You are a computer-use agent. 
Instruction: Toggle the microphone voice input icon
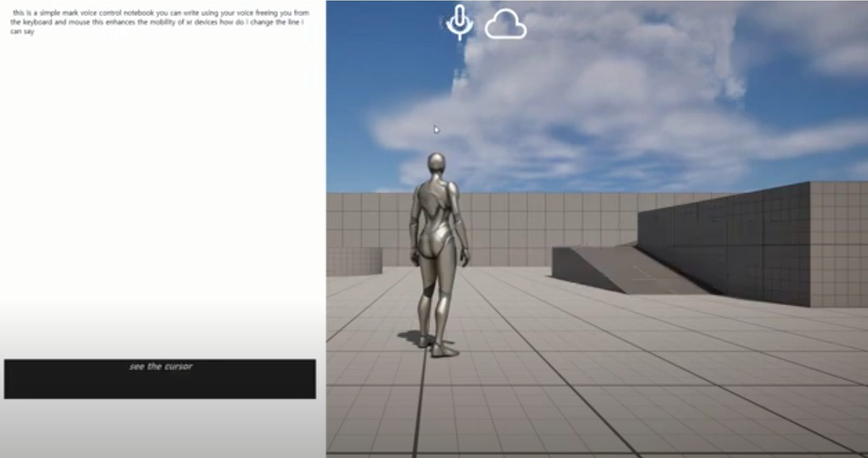[x=459, y=22]
